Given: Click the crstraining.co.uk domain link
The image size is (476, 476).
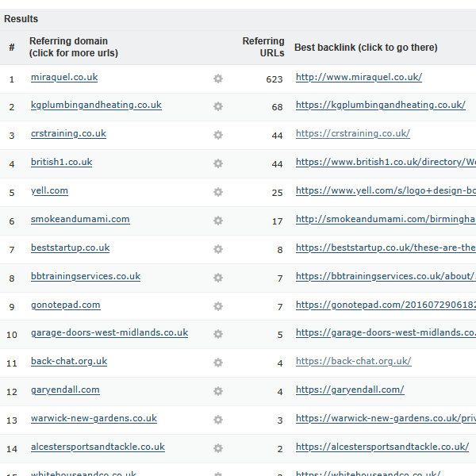Looking at the screenshot, I should (x=68, y=134).
